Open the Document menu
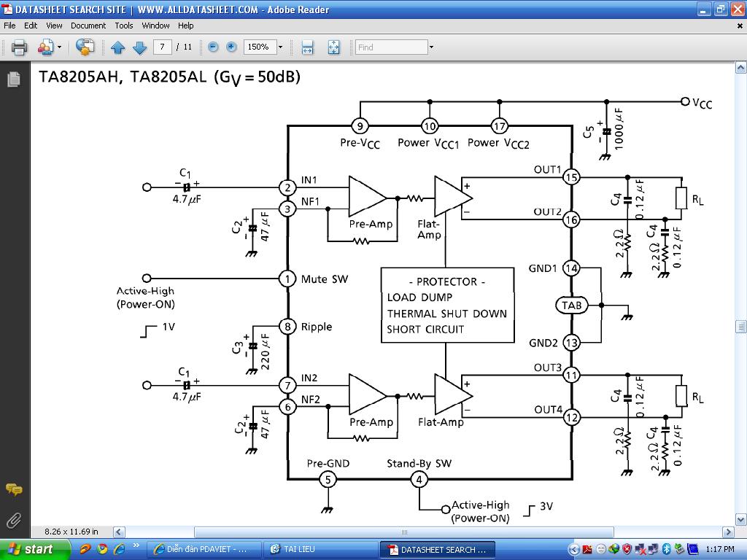747x560 pixels. tap(88, 26)
